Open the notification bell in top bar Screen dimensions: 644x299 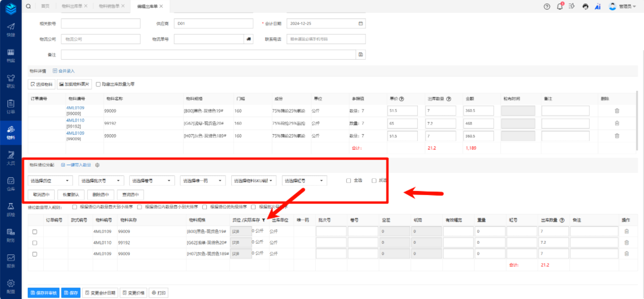pos(560,7)
